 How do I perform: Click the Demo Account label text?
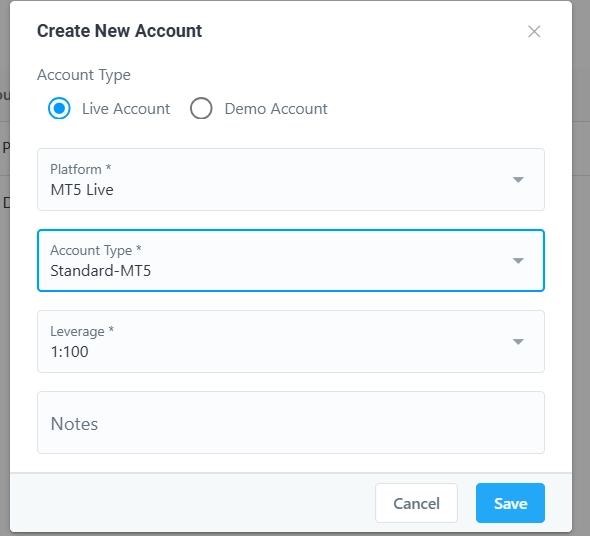pos(276,109)
